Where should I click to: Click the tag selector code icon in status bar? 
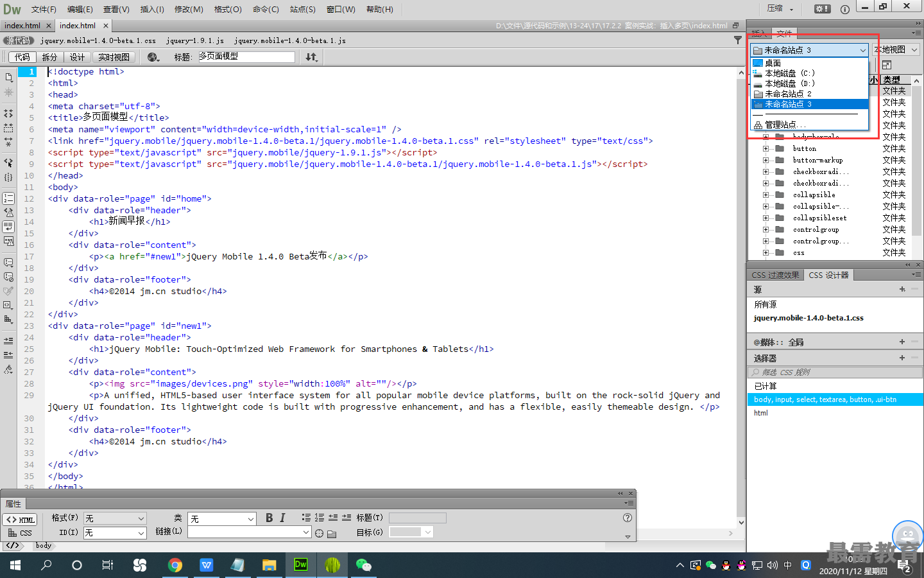point(12,545)
